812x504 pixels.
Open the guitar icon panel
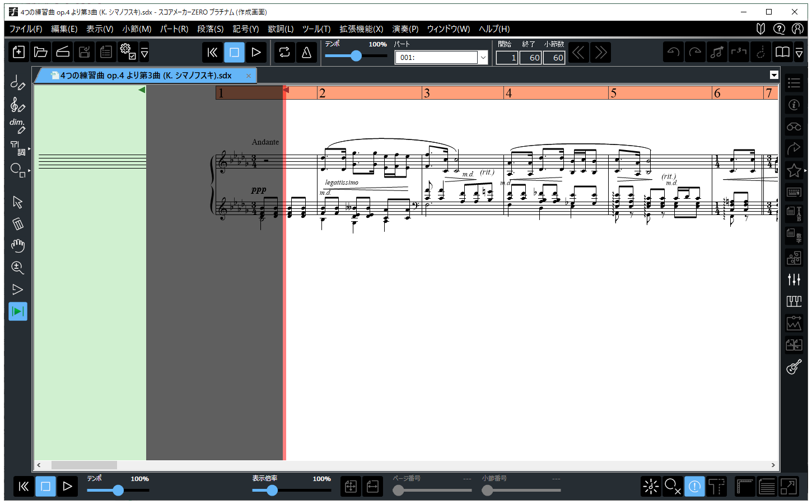click(794, 367)
